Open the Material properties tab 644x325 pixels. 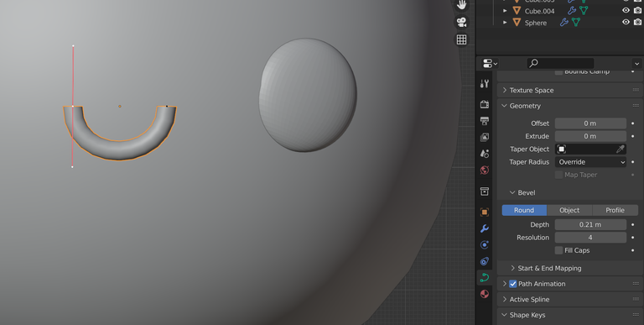click(x=485, y=294)
